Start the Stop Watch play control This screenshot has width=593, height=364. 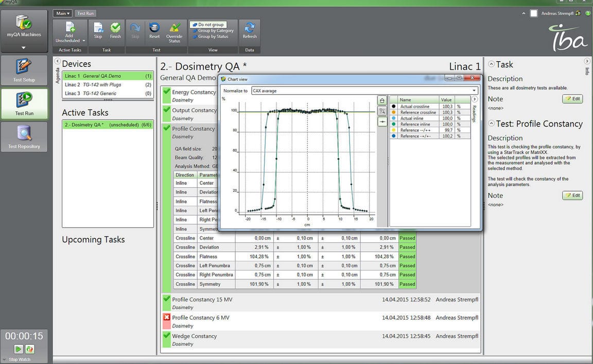18,349
